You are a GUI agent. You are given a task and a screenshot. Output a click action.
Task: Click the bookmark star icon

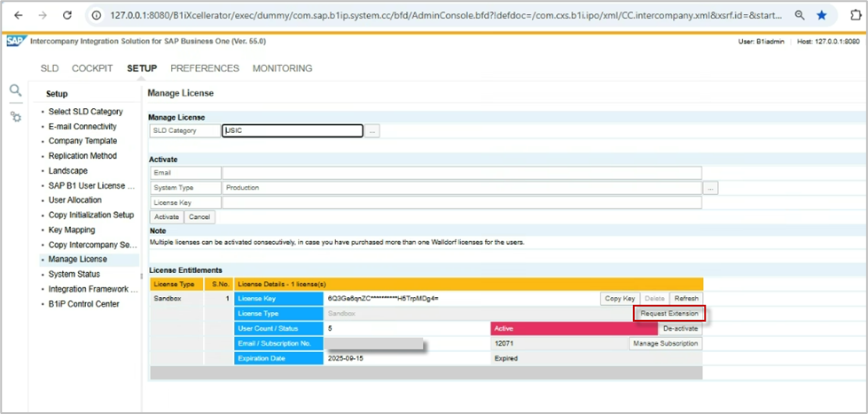coord(822,15)
